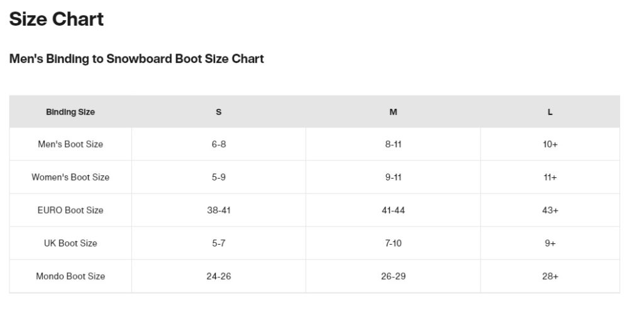Select the S binding size header
The height and width of the screenshot is (332, 644).
point(219,112)
